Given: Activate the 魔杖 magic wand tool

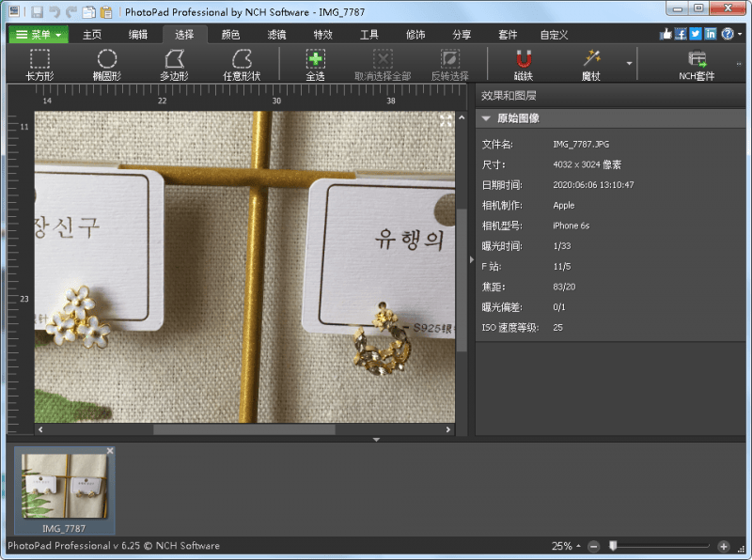Looking at the screenshot, I should [589, 64].
